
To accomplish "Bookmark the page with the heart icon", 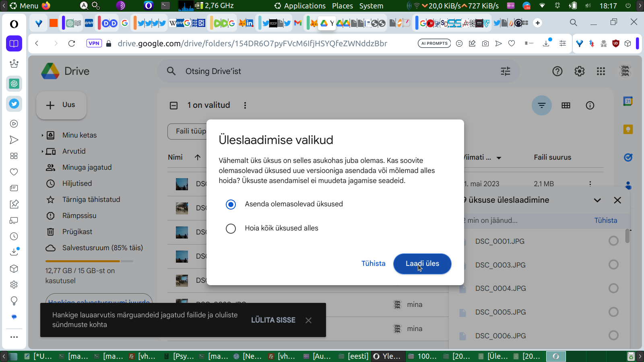I will 512,43.
